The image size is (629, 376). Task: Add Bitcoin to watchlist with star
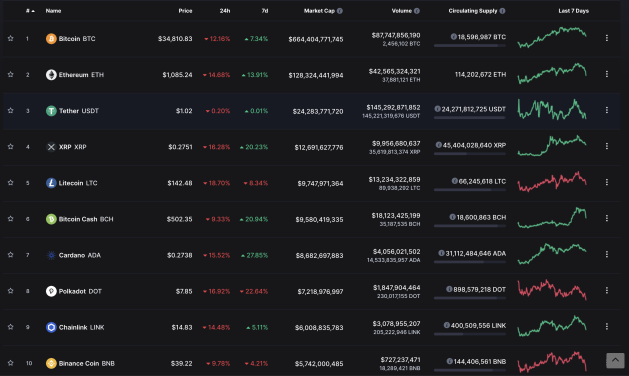[x=10, y=38]
